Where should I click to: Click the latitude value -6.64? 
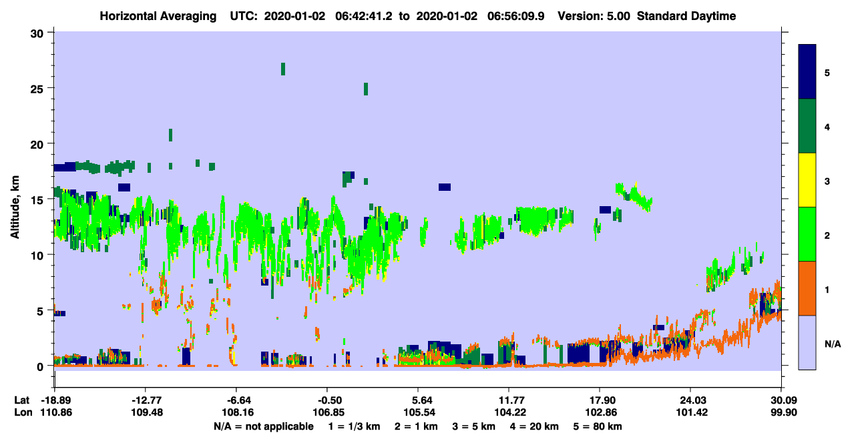coord(236,400)
